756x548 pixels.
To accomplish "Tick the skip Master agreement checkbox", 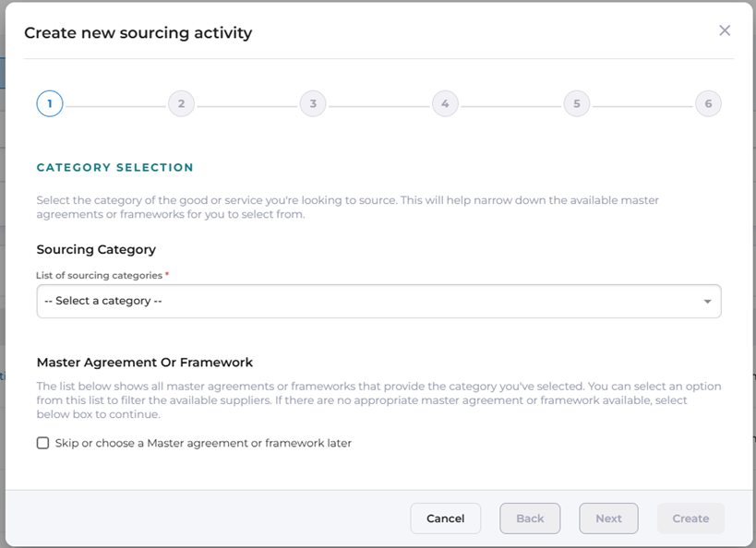I will 42,443.
